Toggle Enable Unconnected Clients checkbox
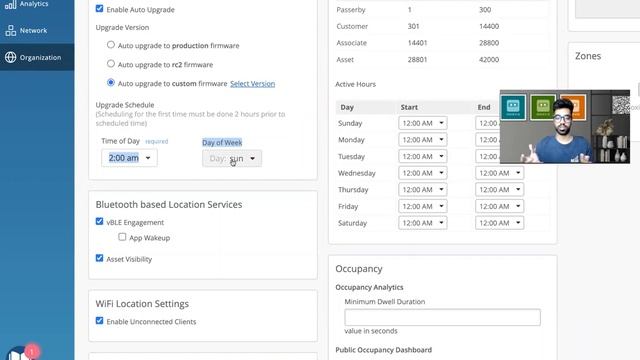Viewport: 640px width, 360px height. 99,320
